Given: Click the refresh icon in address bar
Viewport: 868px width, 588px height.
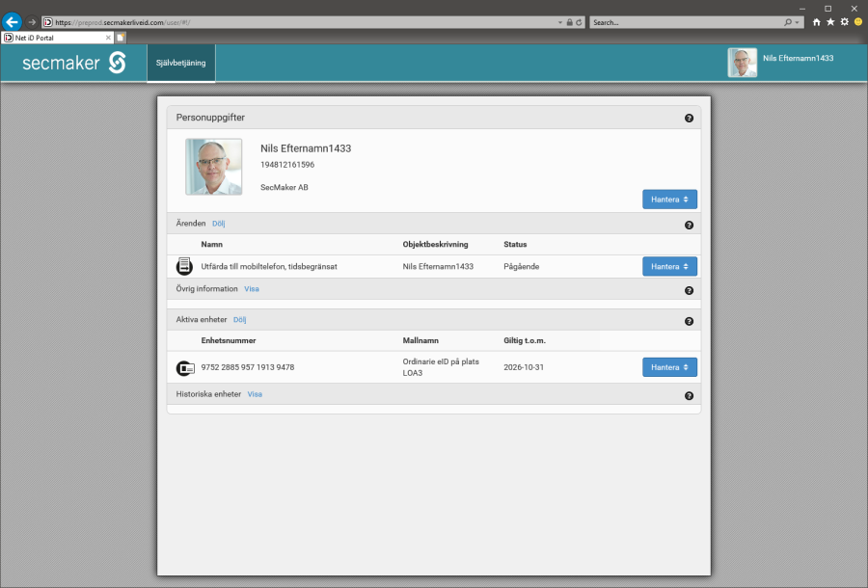Looking at the screenshot, I should click(x=579, y=23).
